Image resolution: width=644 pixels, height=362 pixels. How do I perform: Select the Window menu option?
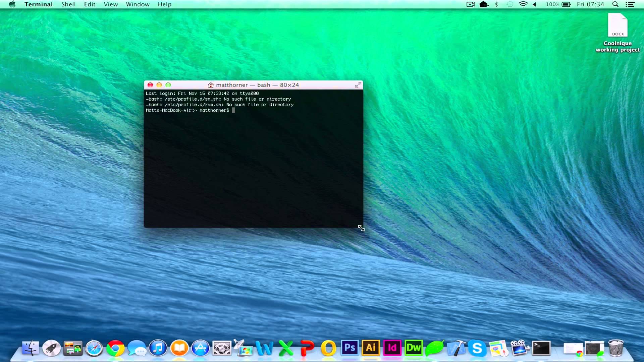138,4
